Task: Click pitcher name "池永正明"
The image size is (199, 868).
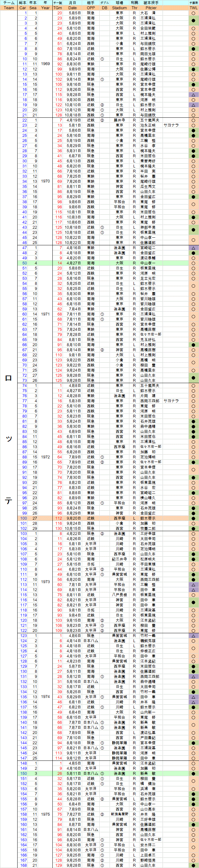Action: point(148,125)
